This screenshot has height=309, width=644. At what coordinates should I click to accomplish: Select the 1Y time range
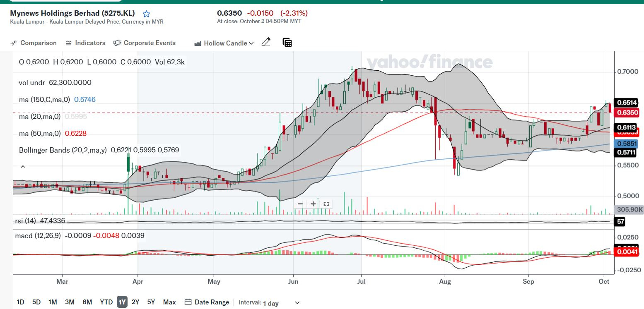122,302
